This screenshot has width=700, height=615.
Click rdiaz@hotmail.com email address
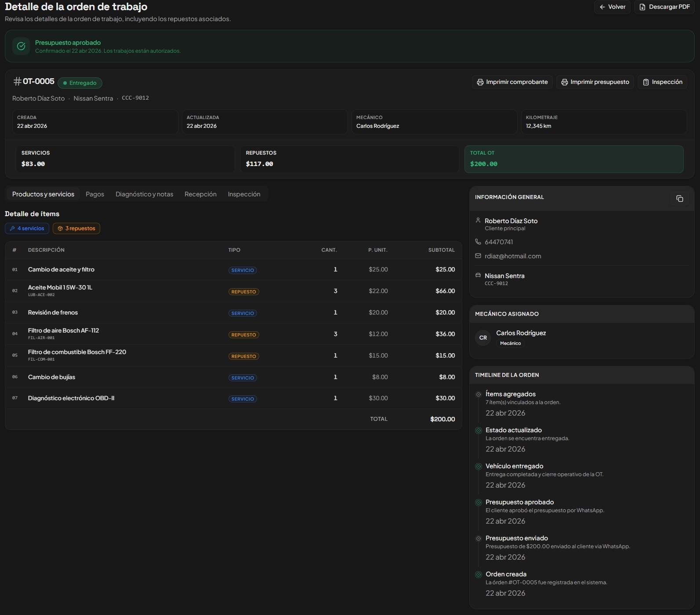click(513, 256)
